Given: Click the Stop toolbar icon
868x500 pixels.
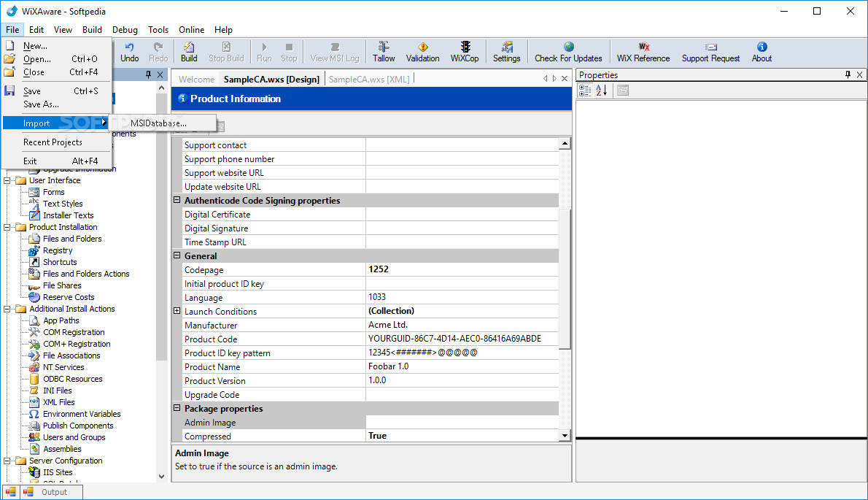Looking at the screenshot, I should pyautogui.click(x=289, y=52).
